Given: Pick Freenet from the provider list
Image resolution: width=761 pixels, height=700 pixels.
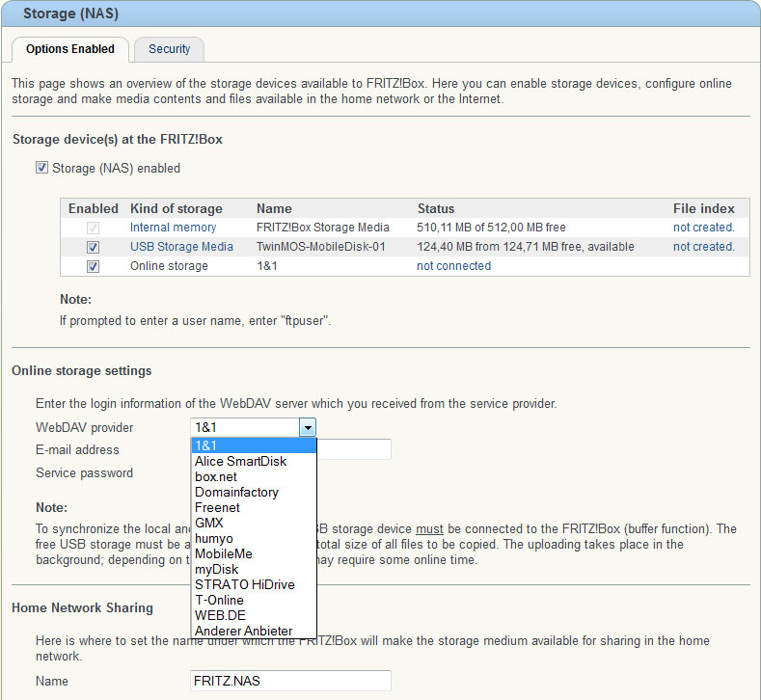Looking at the screenshot, I should pyautogui.click(x=254, y=507).
